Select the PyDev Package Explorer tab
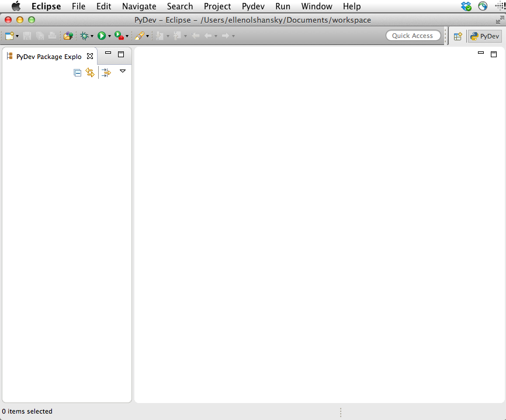Screen dimensions: 506x420 pos(48,57)
